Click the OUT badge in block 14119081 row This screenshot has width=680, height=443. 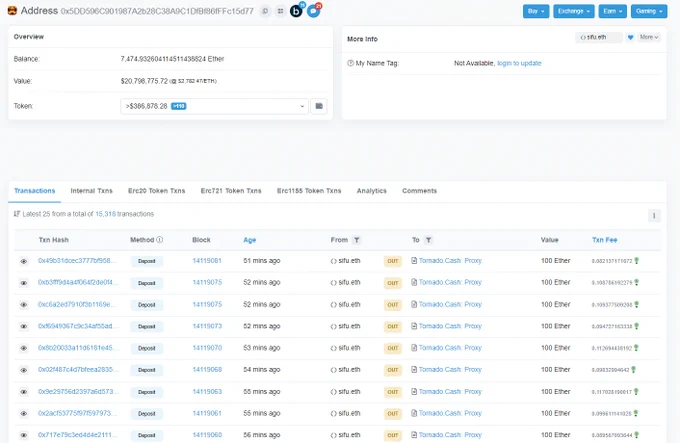click(392, 261)
